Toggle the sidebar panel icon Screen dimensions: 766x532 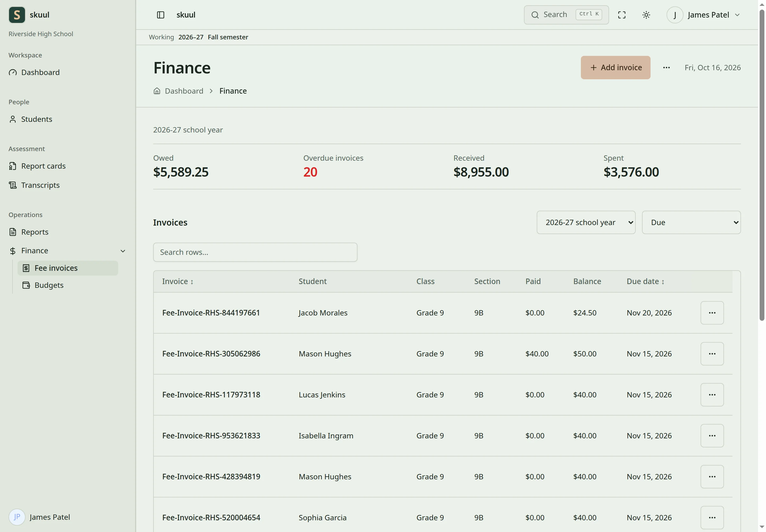161,15
